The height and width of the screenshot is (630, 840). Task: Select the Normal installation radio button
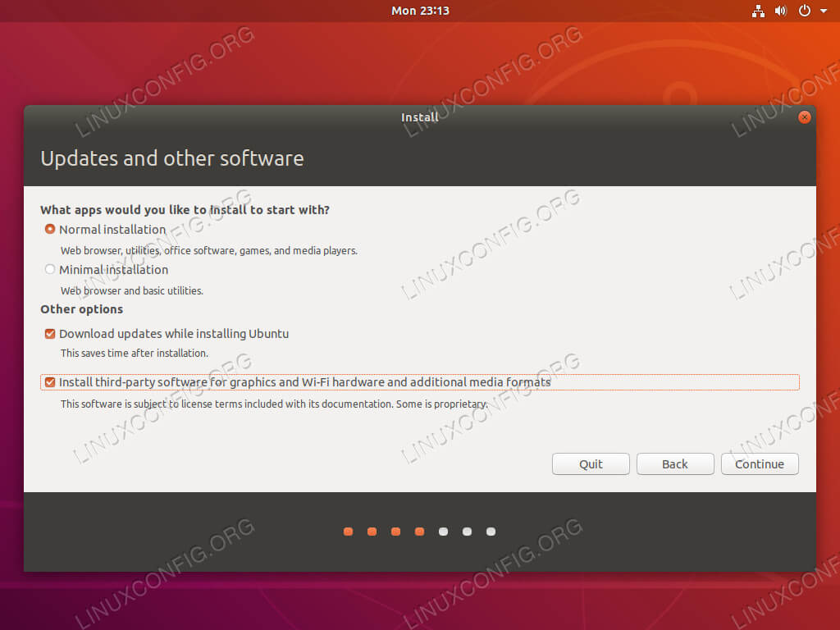[x=50, y=230]
